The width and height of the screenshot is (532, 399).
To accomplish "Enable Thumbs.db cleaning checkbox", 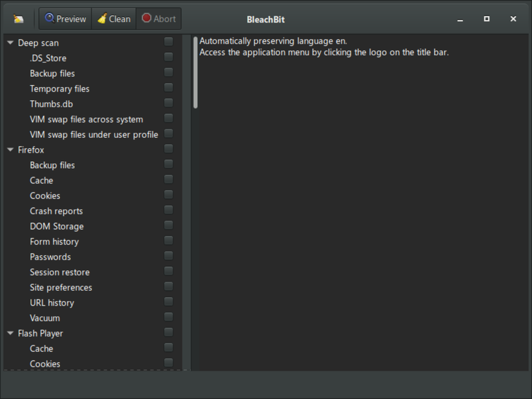I will click(168, 102).
